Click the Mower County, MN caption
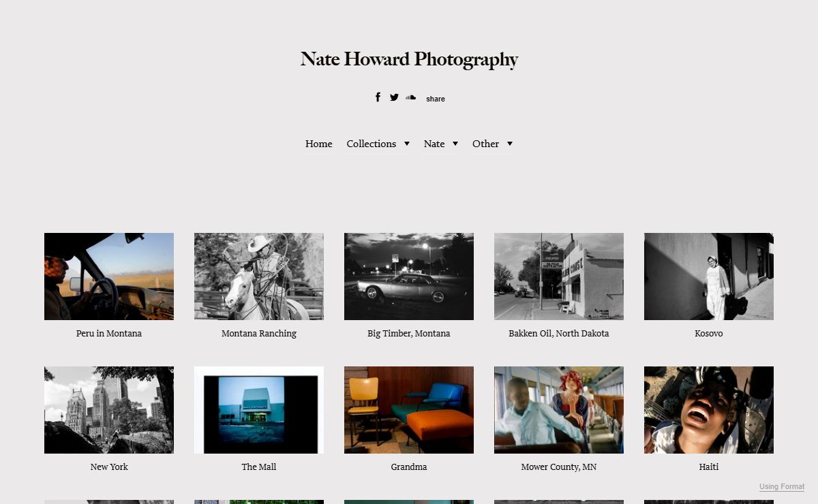Image resolution: width=818 pixels, height=504 pixels. click(559, 467)
